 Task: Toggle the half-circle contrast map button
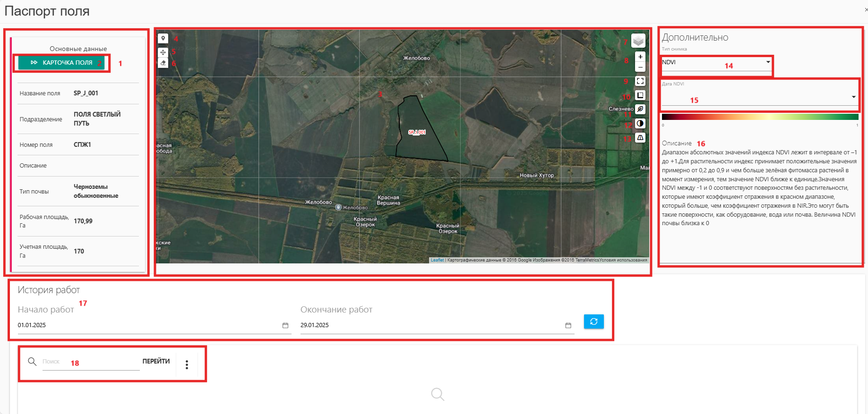point(640,123)
